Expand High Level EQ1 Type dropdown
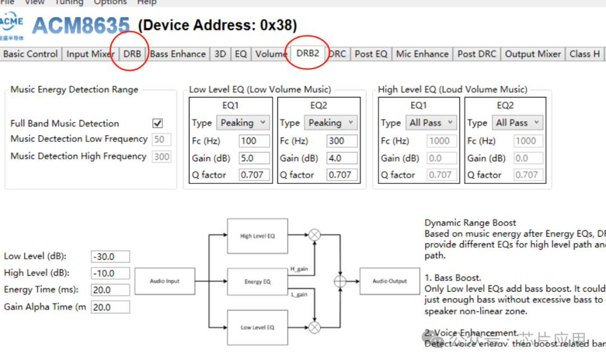Screen dimensions: 606x364 tap(431, 123)
